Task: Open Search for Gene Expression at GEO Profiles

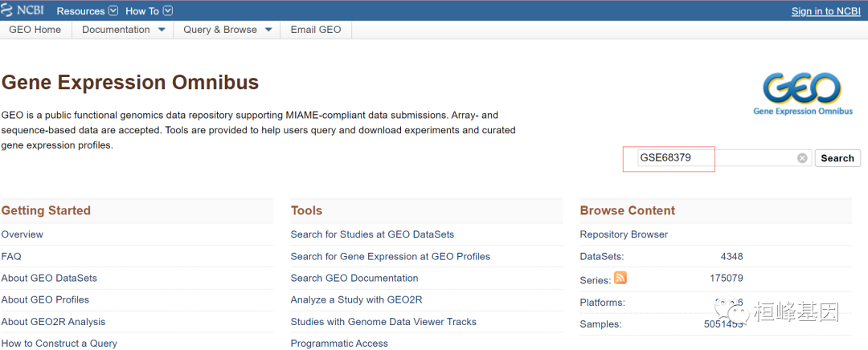Action: point(391,257)
